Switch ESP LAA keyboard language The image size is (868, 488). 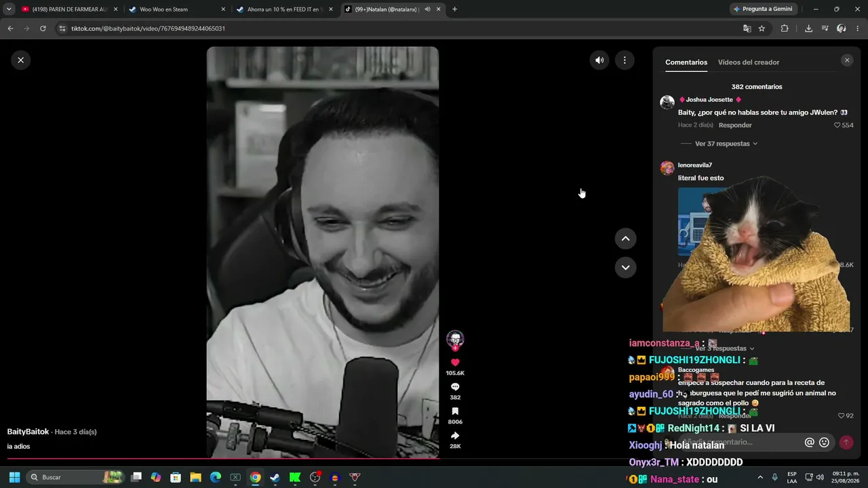tap(792, 477)
